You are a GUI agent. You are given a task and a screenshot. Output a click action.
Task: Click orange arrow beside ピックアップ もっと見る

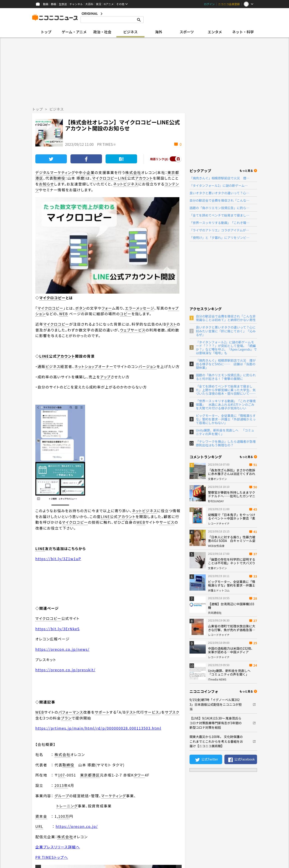pos(255,171)
